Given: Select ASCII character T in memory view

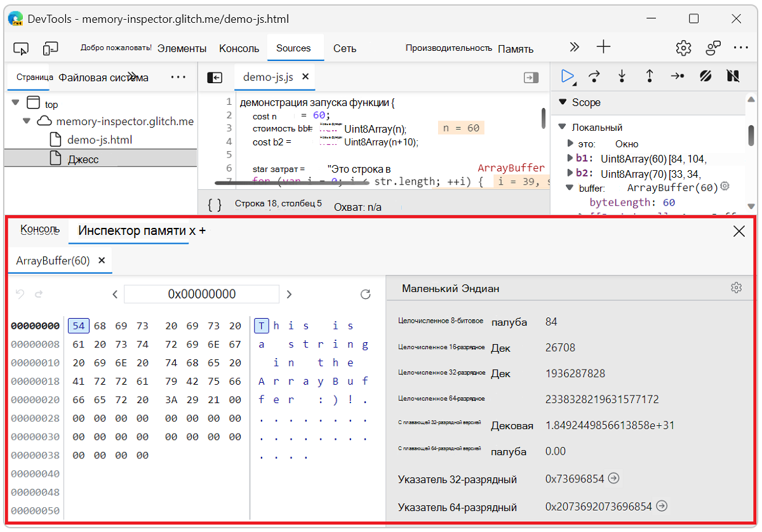Looking at the screenshot, I should (x=262, y=326).
